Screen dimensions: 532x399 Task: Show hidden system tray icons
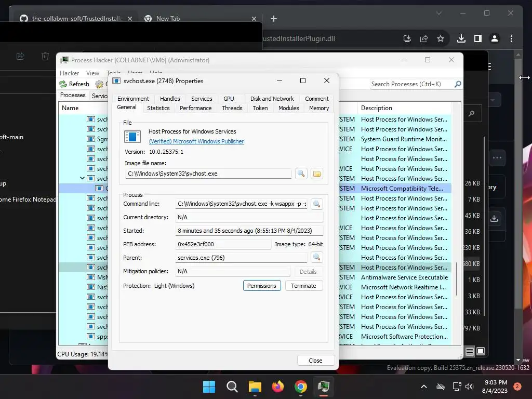[424, 387]
